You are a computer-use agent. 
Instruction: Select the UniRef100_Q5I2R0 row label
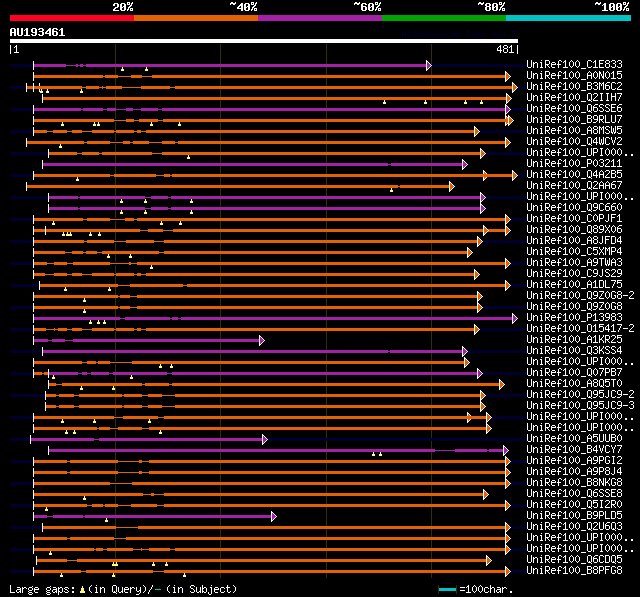[x=574, y=505]
